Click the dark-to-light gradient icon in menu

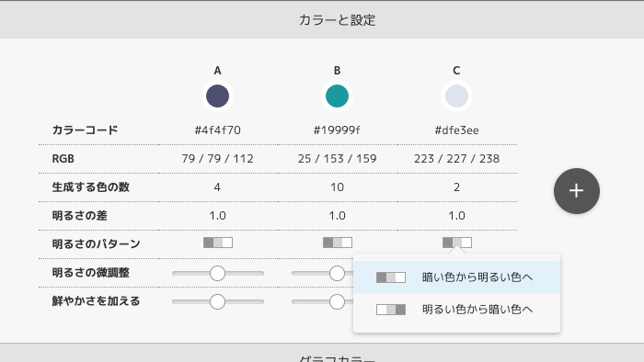click(391, 277)
